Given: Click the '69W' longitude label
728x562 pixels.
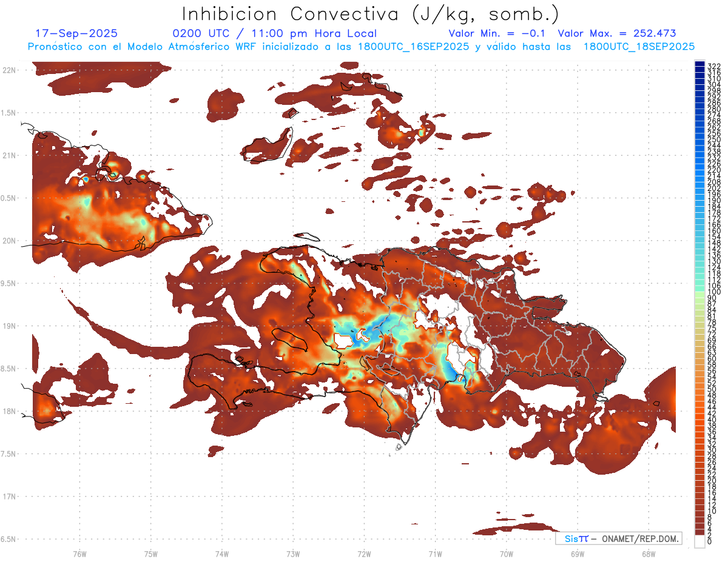Looking at the screenshot, I should coord(578,554).
